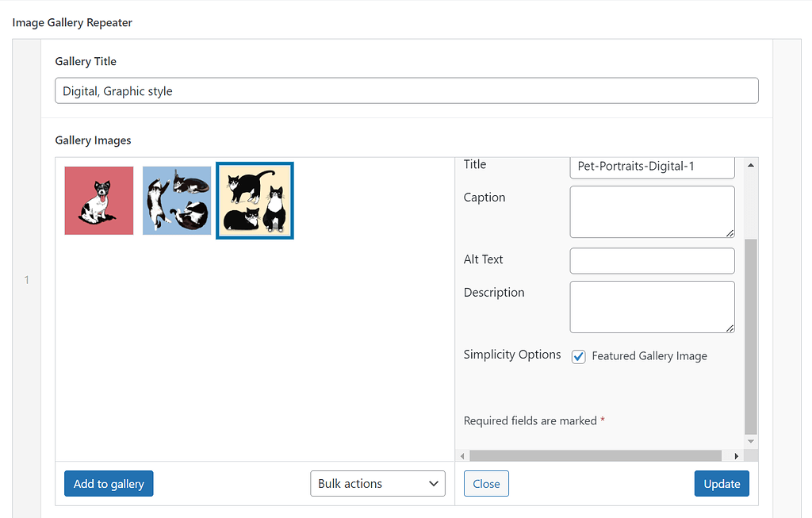812x518 pixels.
Task: Click the repeater row number 1 handle
Action: [26, 280]
